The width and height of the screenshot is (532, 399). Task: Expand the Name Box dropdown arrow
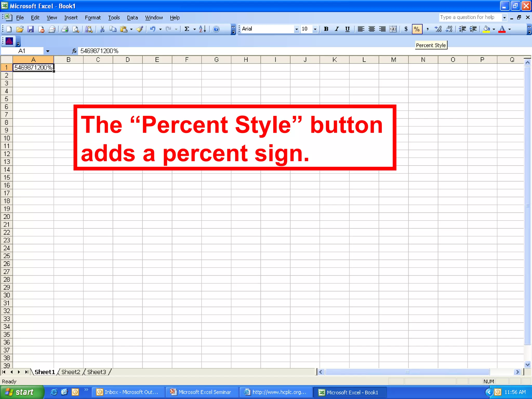(48, 51)
